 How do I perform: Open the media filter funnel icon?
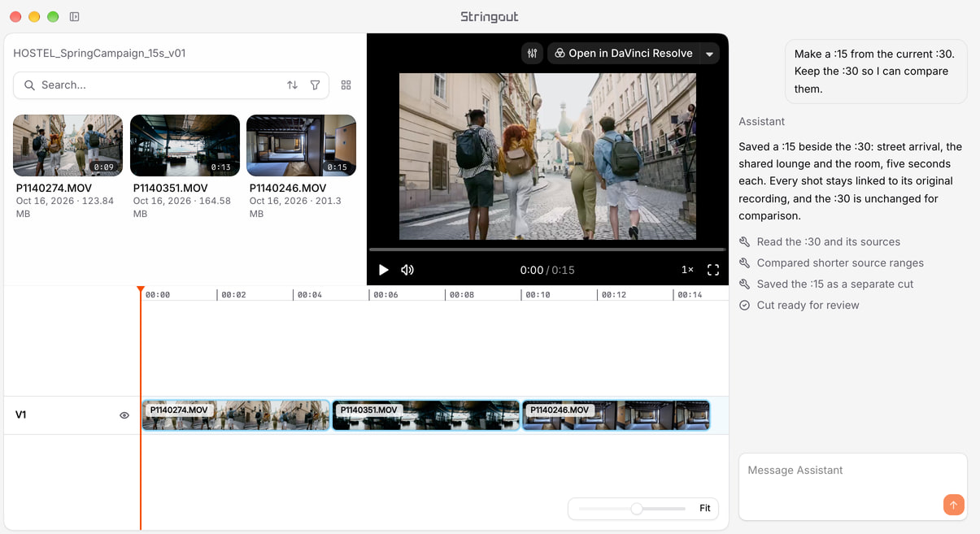coord(315,85)
